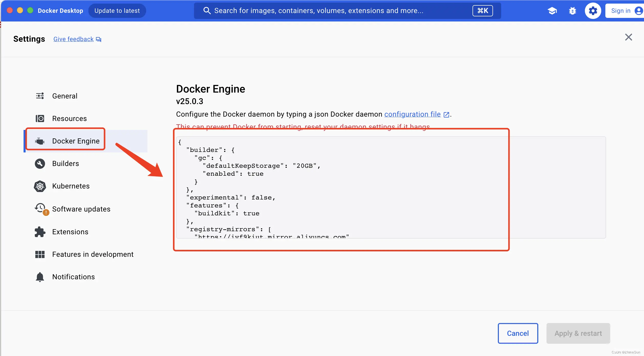The width and height of the screenshot is (644, 356).
Task: Click the "experimental": false line
Action: tap(231, 197)
